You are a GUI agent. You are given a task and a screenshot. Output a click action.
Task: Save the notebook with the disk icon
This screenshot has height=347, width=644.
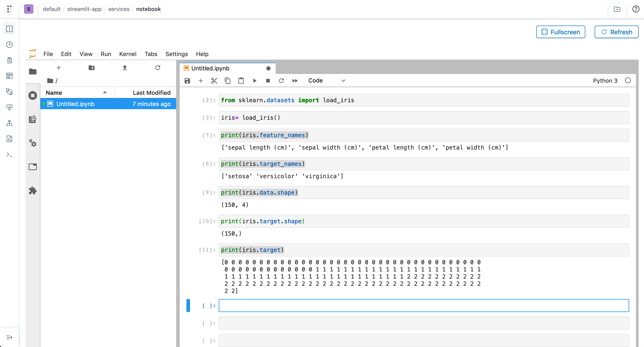pos(187,80)
